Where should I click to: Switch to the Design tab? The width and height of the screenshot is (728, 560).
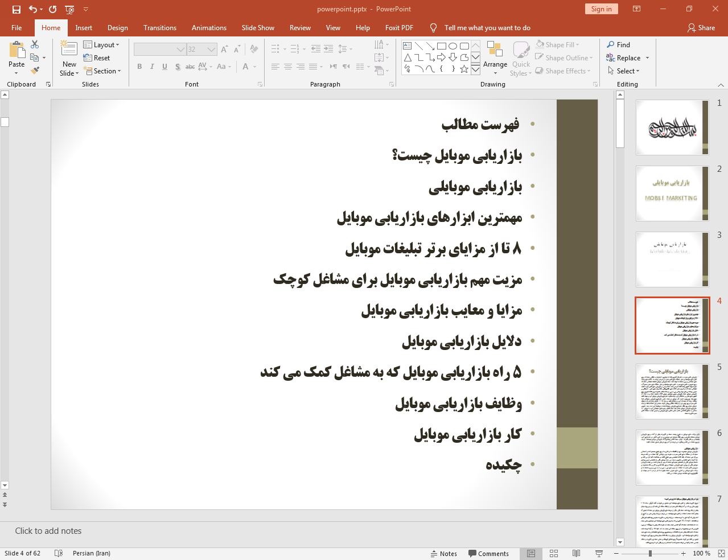pos(117,28)
